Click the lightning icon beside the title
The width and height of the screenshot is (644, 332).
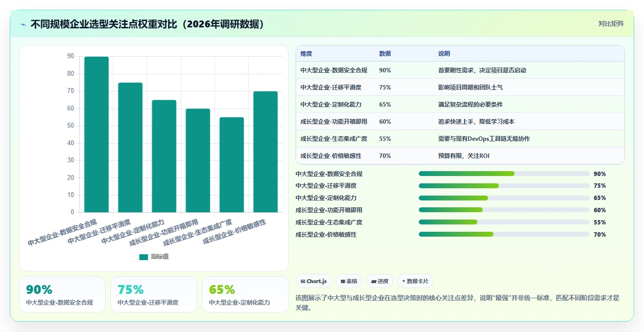[23, 24]
